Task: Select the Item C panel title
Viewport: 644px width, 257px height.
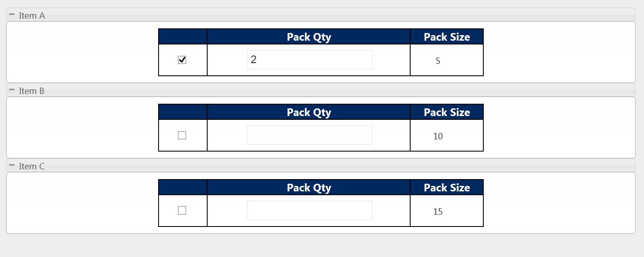Action: 31,166
